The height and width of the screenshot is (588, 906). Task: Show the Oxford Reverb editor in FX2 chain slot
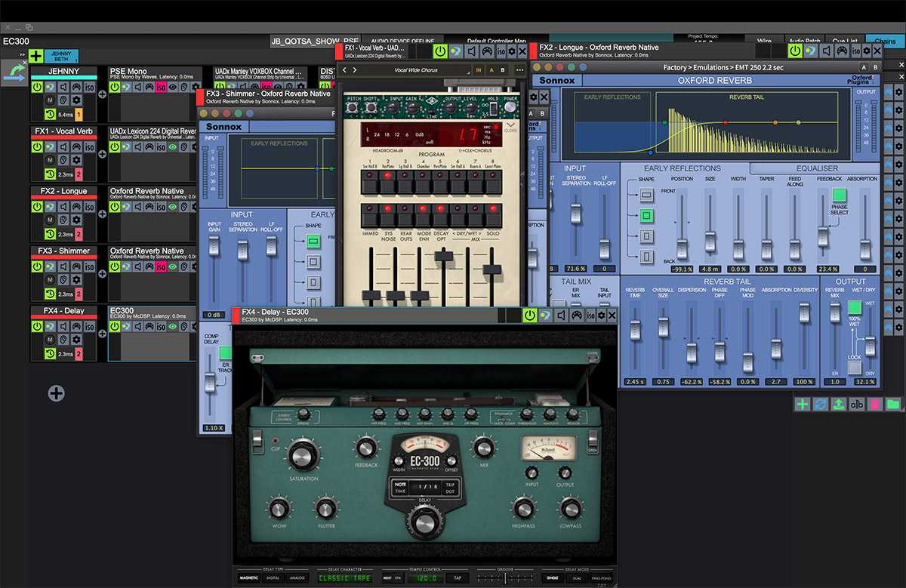coord(172,206)
